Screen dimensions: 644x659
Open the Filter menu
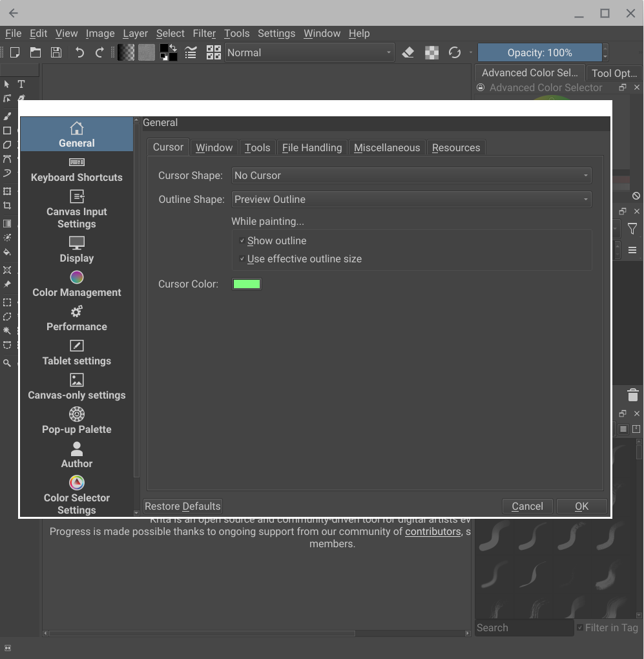coord(204,34)
